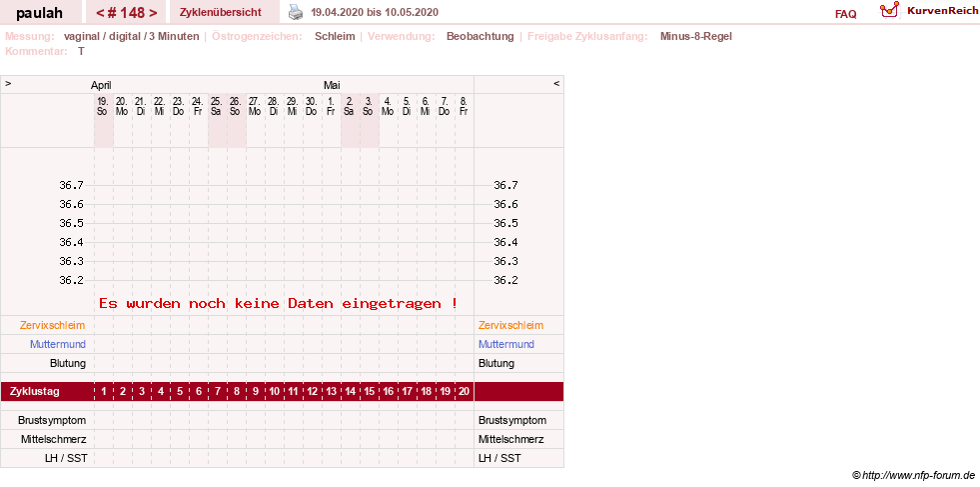Viewport: 980px width, 487px height.
Task: Click the printer icon
Action: coord(295,12)
